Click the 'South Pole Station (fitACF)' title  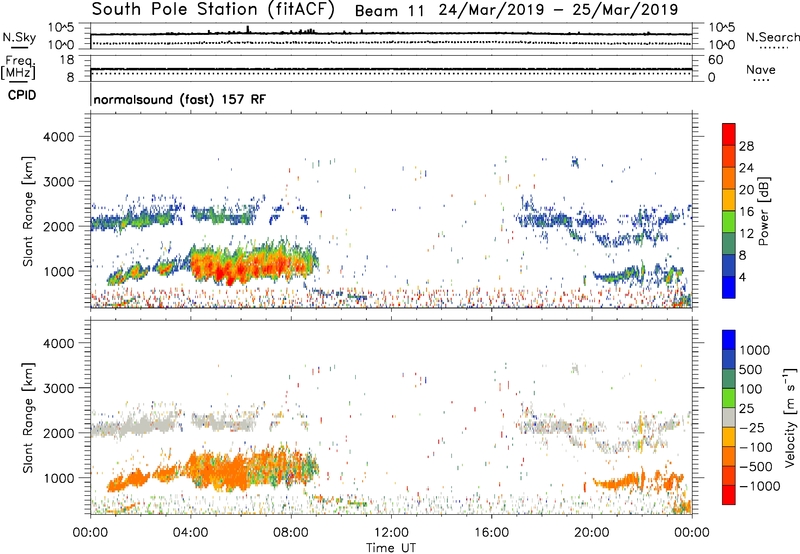point(213,10)
